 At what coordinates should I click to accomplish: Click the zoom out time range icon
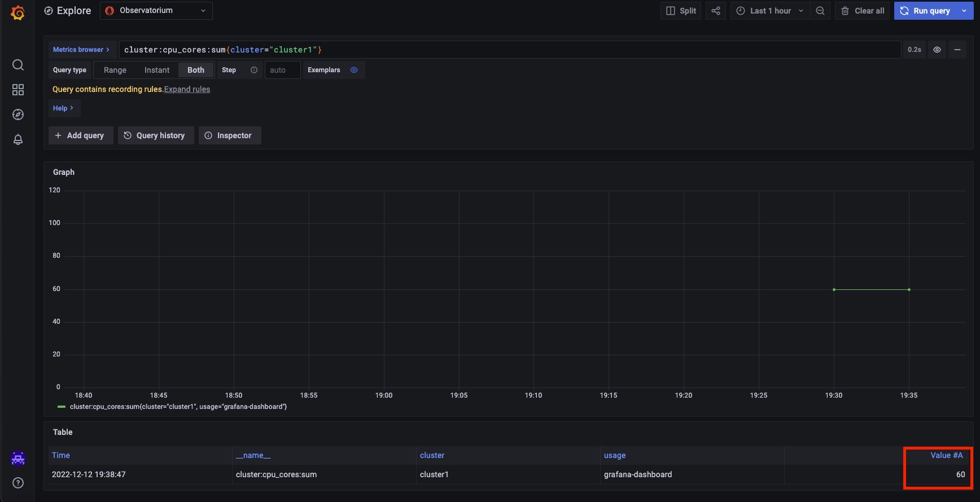[x=820, y=11]
